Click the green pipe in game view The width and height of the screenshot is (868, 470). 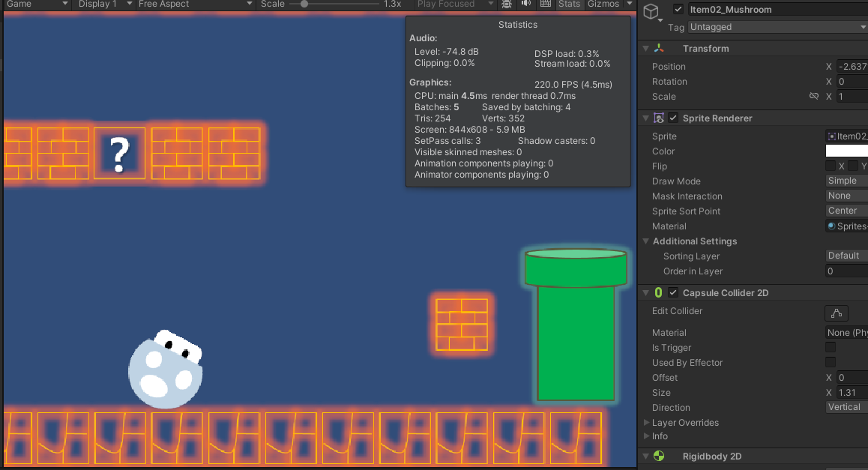click(576, 325)
